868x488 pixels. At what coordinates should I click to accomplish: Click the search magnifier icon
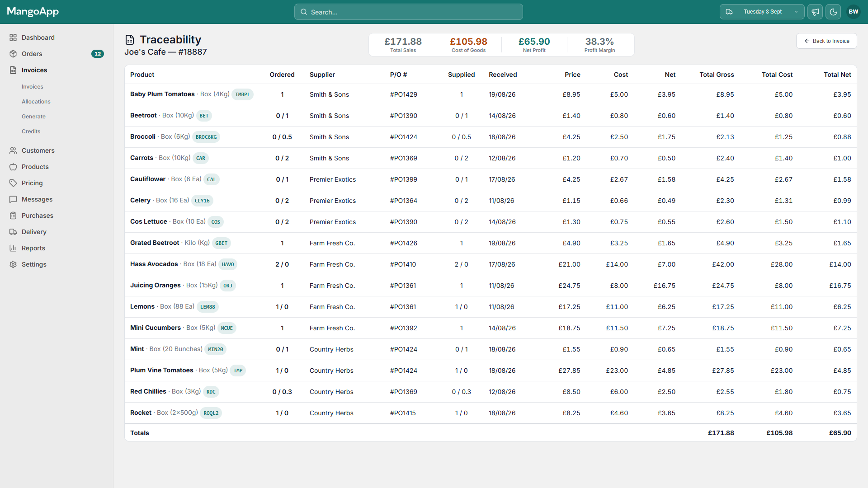point(304,12)
